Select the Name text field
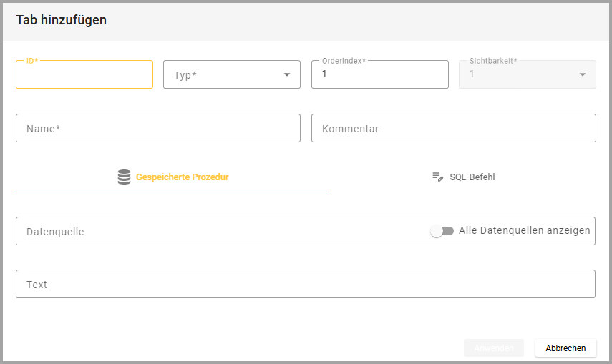Screen dimensions: 612x364 pos(157,129)
